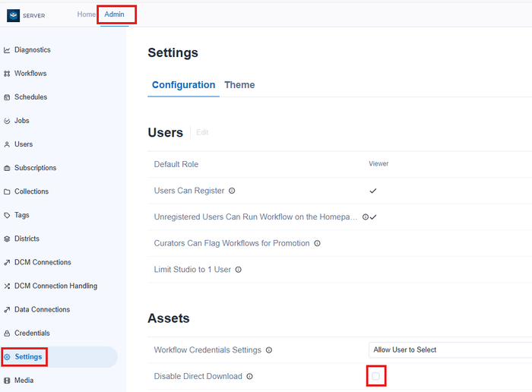
Task: Switch to the Theme tab
Action: [x=239, y=85]
